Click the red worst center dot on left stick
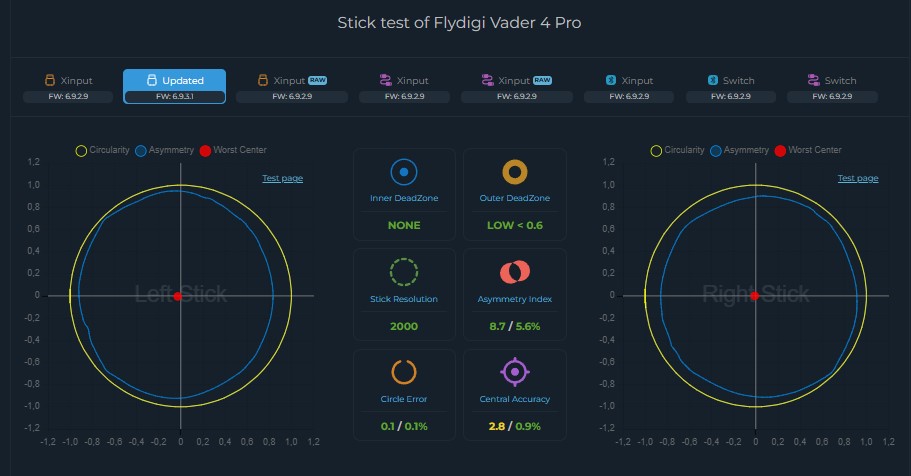Viewport: 911px width, 476px height. coord(178,296)
